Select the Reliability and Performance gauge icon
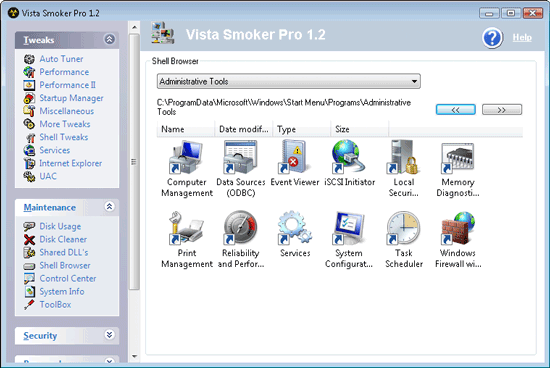The height and width of the screenshot is (368, 550). (240, 228)
